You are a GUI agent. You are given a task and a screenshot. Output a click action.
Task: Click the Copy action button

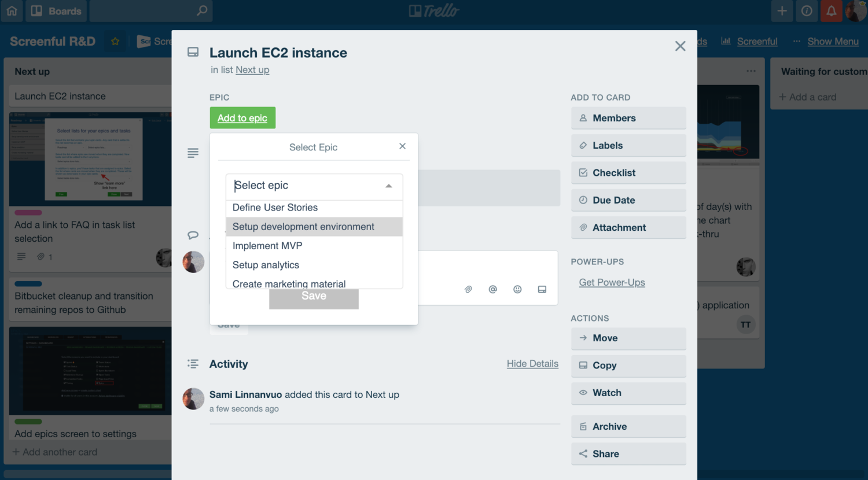[x=628, y=365]
